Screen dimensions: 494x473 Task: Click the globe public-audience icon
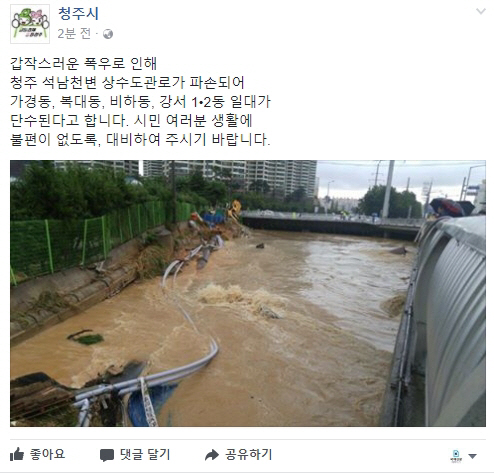coord(108,34)
